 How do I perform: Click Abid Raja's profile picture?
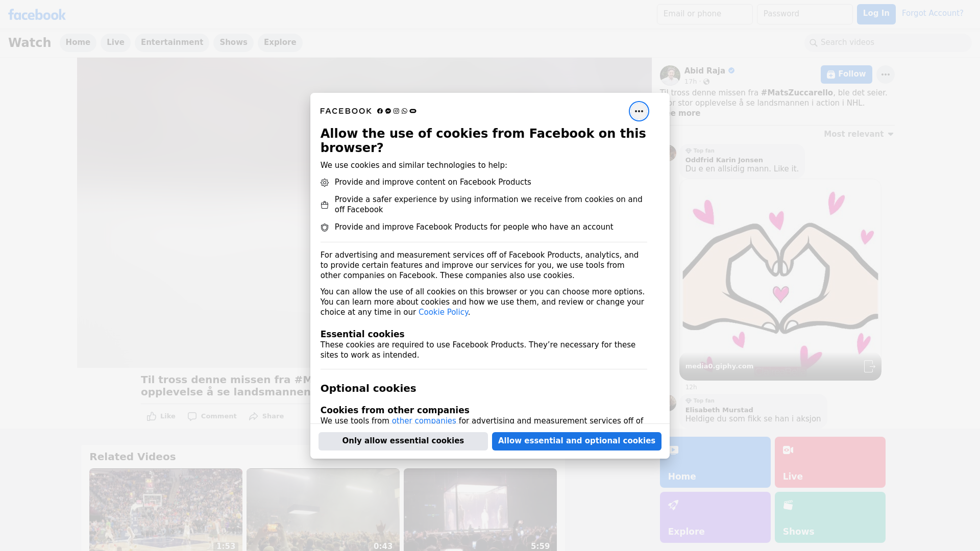click(x=670, y=76)
